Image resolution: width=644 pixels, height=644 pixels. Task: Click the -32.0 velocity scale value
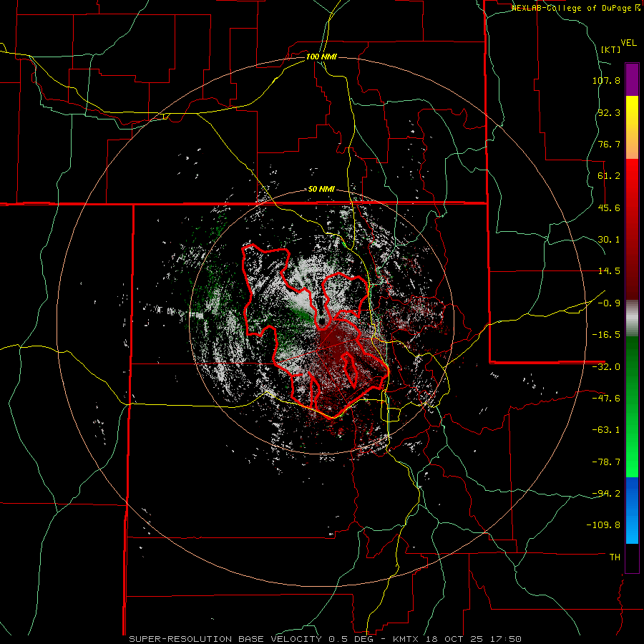(x=606, y=367)
